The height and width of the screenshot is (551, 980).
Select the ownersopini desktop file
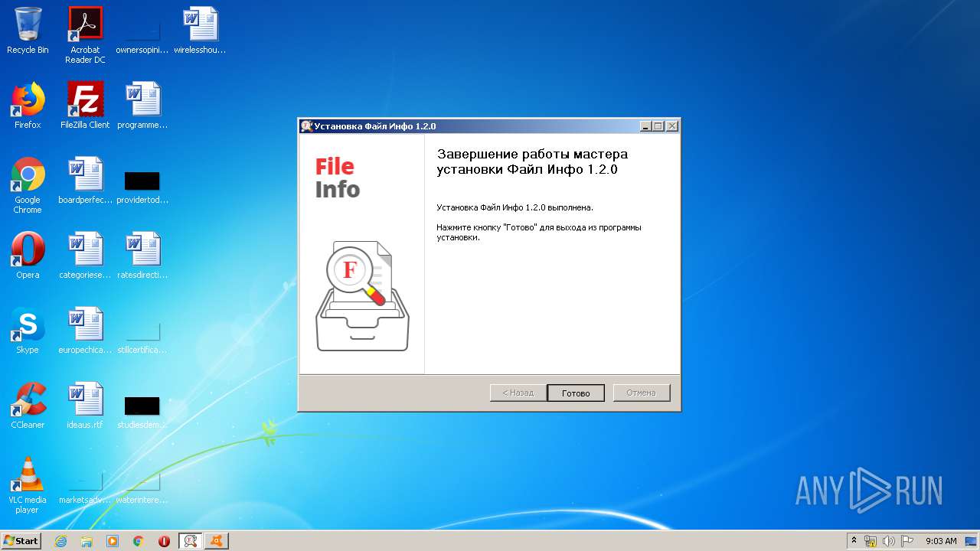pos(142,31)
